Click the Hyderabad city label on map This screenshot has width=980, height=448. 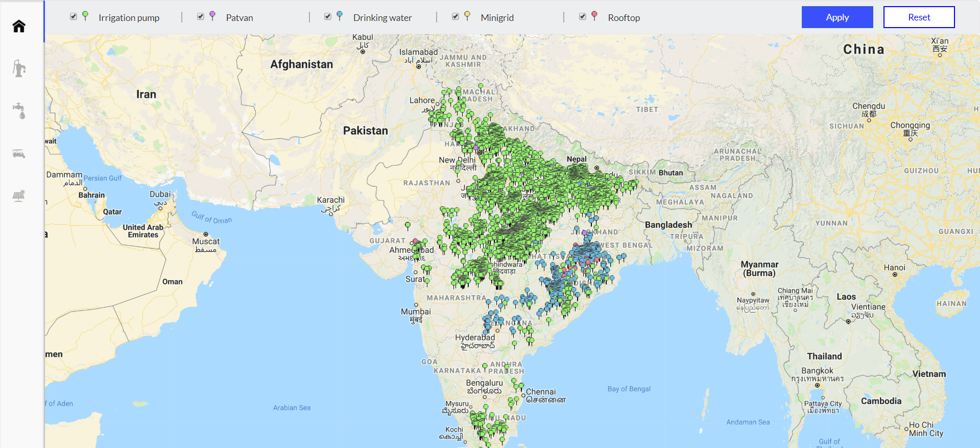click(x=475, y=338)
